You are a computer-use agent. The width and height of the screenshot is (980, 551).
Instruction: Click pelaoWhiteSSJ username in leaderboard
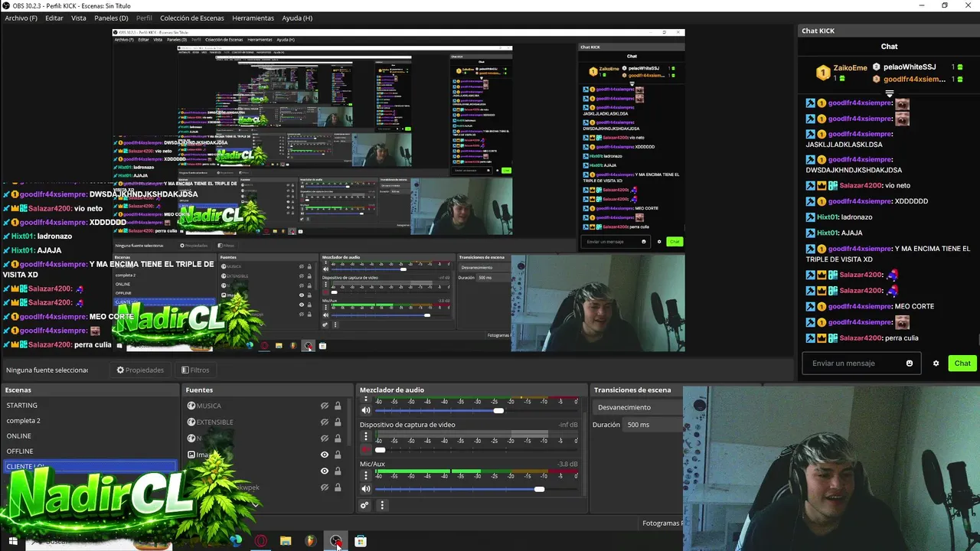click(910, 67)
